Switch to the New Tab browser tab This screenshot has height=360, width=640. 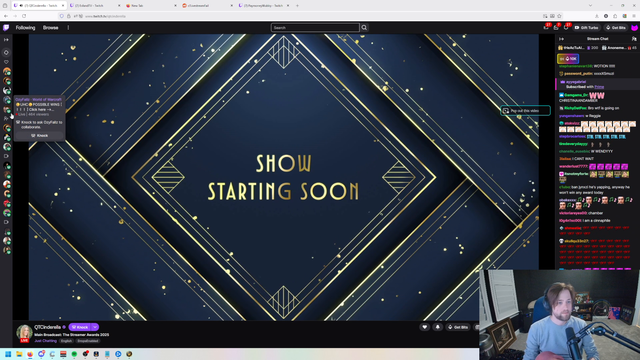[x=150, y=6]
